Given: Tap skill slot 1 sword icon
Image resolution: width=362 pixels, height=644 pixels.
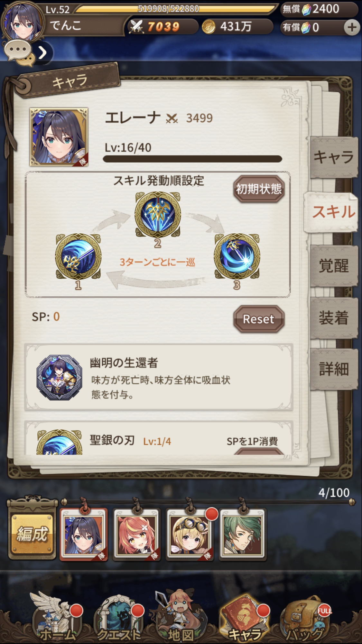Looking at the screenshot, I should [x=78, y=257].
